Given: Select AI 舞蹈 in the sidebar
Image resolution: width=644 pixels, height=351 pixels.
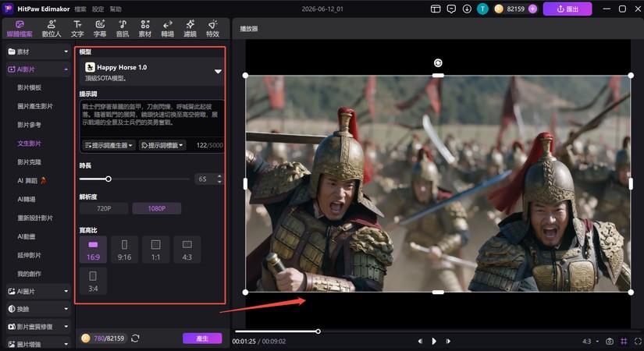Looking at the screenshot, I should (32, 181).
